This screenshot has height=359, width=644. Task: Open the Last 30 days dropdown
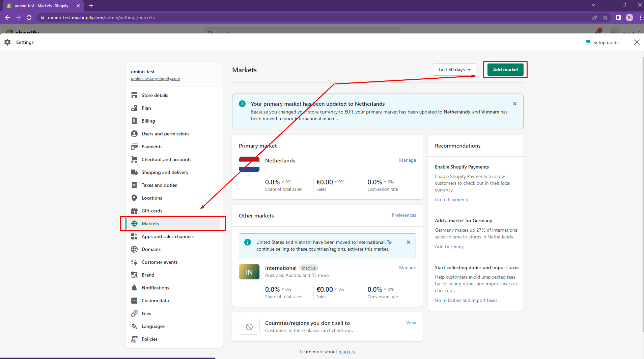point(454,70)
